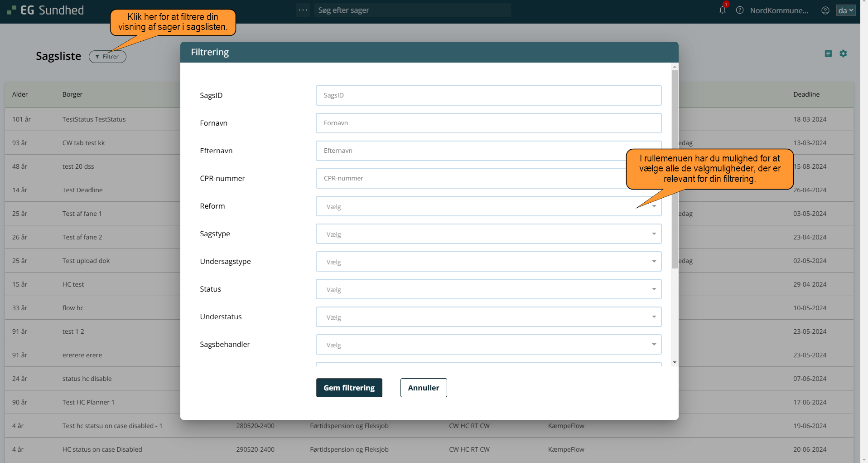Open the settings gear icon

[x=843, y=54]
